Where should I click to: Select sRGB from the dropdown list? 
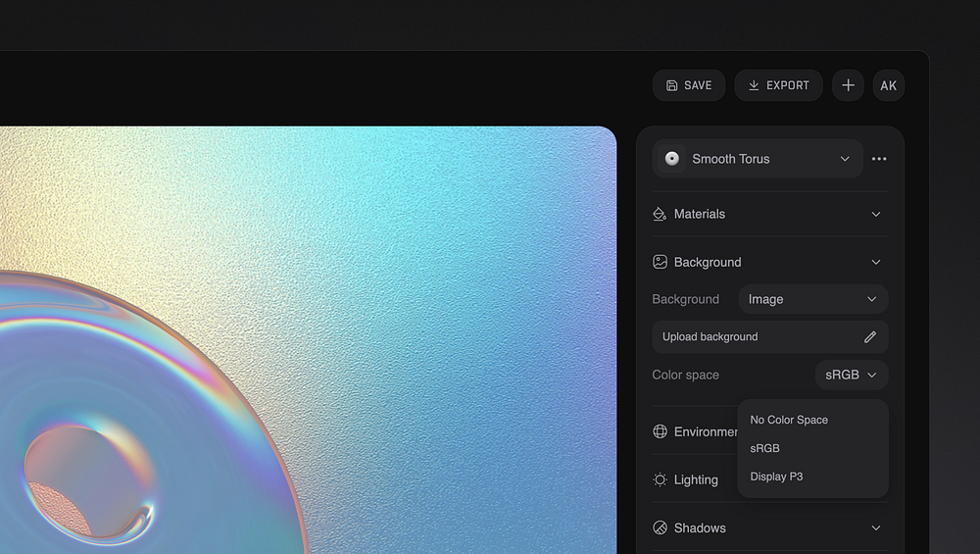pos(765,448)
